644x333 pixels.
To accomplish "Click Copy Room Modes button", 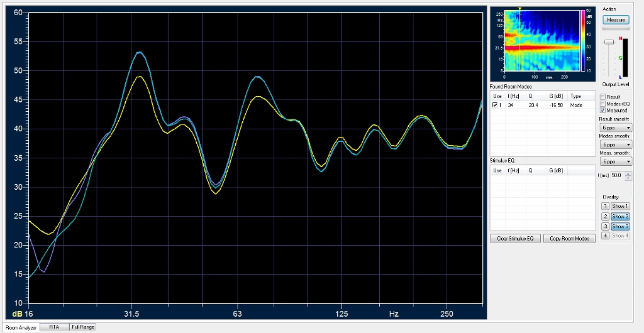I will point(569,239).
